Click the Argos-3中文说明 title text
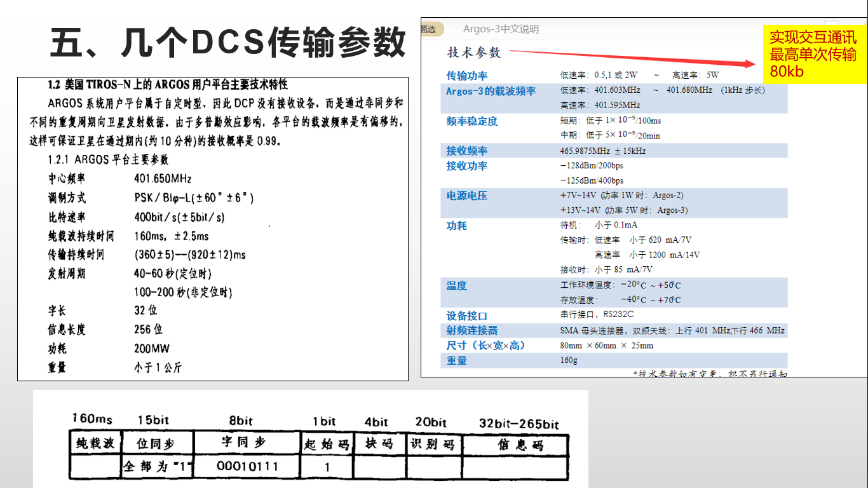Screen dimensions: 868x488 click(499, 29)
